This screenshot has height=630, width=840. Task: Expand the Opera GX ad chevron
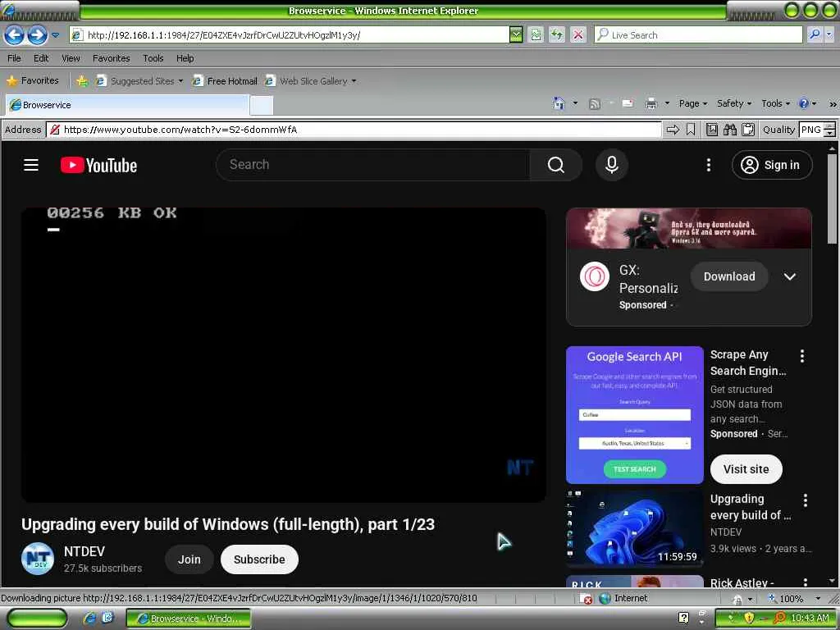790,277
